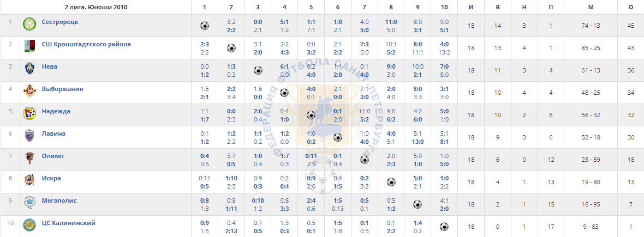Click the 11:0 score in Сестрорецк row
Viewport: 644px width, 237px height.
tap(391, 22)
